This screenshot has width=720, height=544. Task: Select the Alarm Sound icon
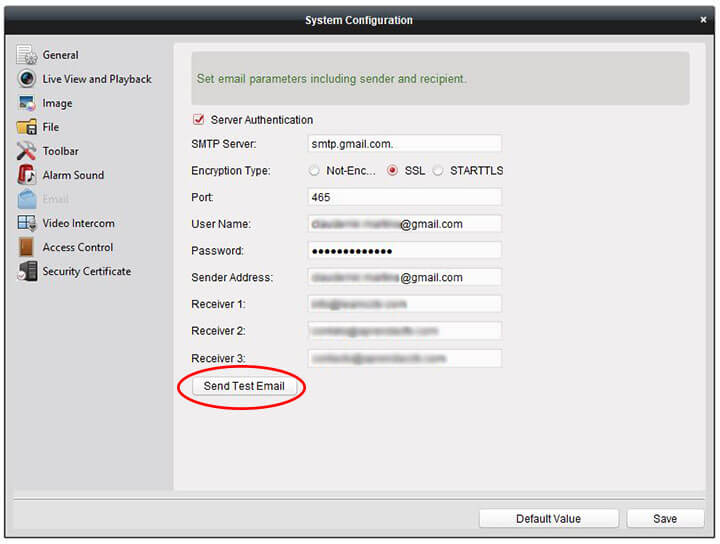pyautogui.click(x=27, y=175)
